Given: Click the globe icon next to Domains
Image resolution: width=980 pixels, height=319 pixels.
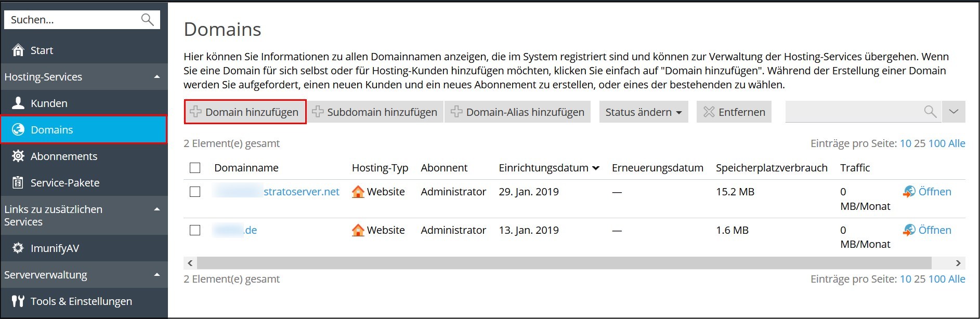Looking at the screenshot, I should (18, 130).
